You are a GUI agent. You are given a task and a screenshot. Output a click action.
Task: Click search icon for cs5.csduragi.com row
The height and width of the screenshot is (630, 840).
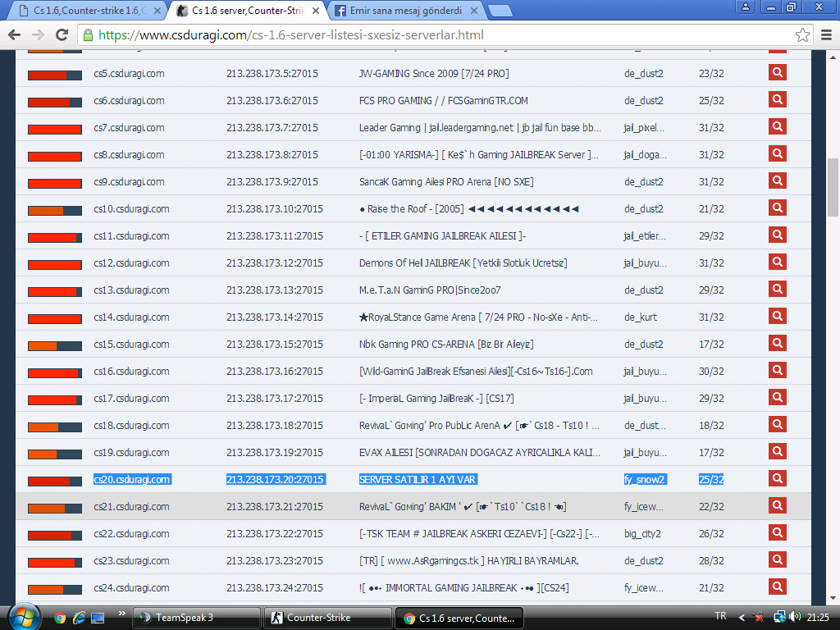click(x=778, y=72)
